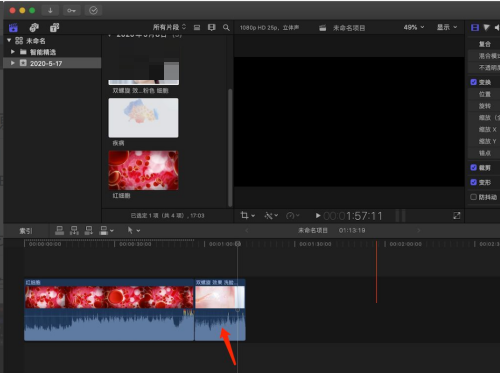Collapse the 未命名 library disclosure triangle
This screenshot has height=373, width=500.
click(x=9, y=40)
